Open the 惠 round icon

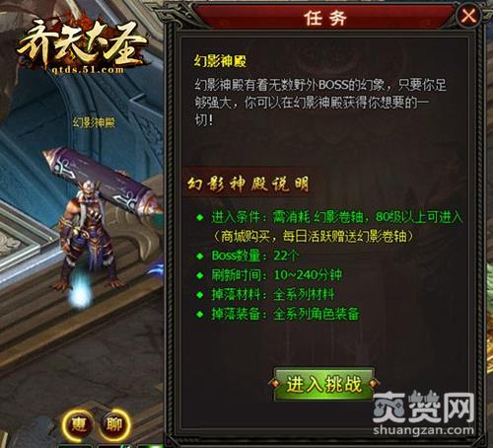pyautogui.click(x=78, y=424)
